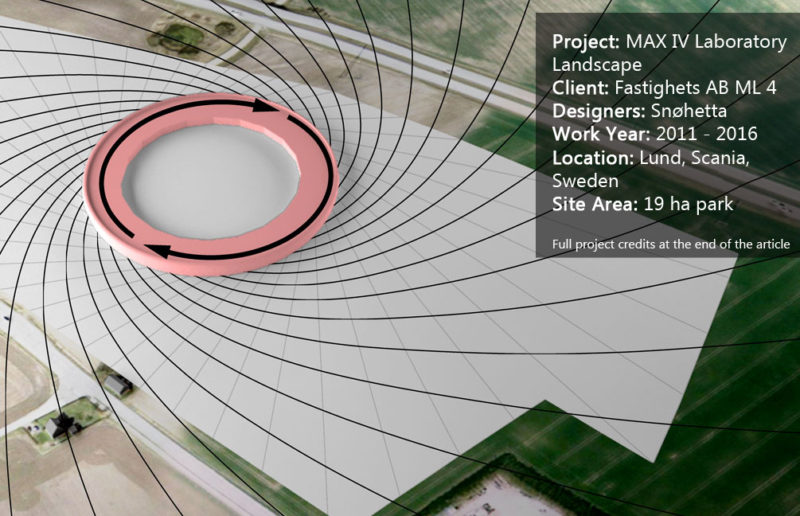Image resolution: width=800 pixels, height=516 pixels.
Task: Click the small dark farmhouse at lower left
Action: point(61,424)
